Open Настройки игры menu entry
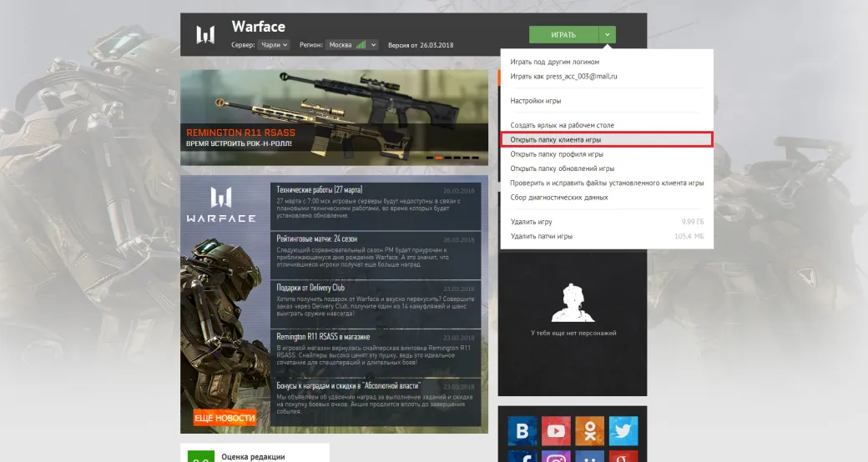Screen dimensions: 868x462 [535, 101]
